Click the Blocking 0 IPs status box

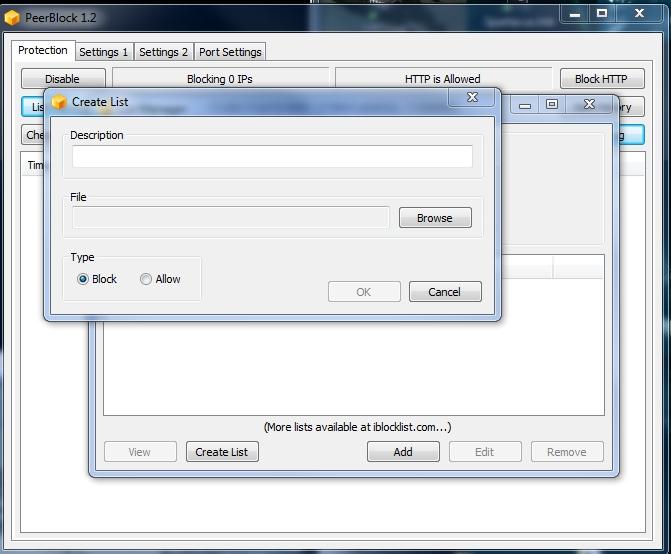tap(221, 79)
